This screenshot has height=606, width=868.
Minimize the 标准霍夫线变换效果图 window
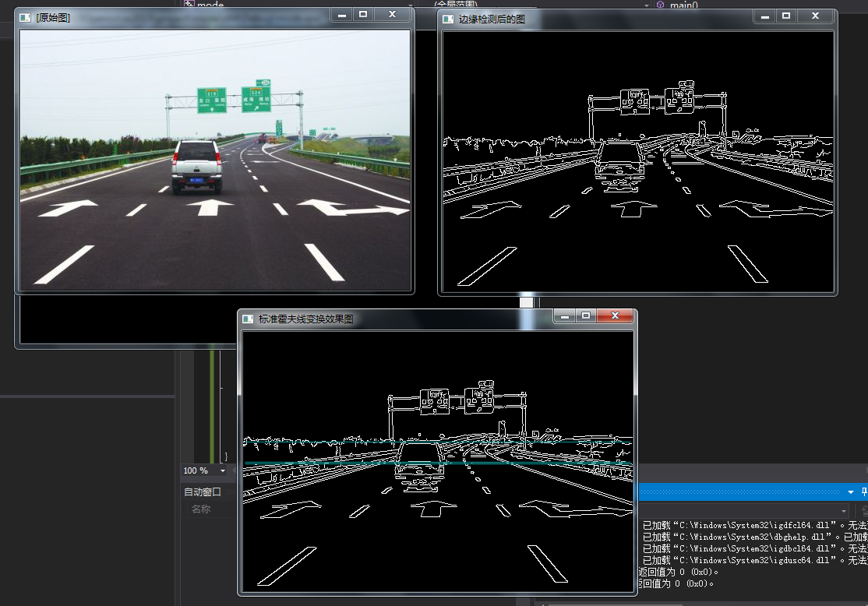[x=565, y=316]
